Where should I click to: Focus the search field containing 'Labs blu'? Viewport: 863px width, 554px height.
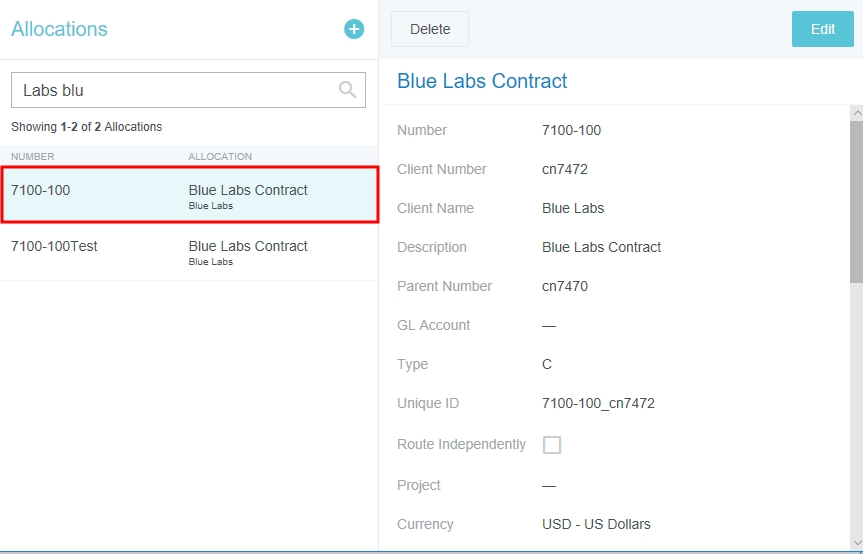tap(175, 90)
